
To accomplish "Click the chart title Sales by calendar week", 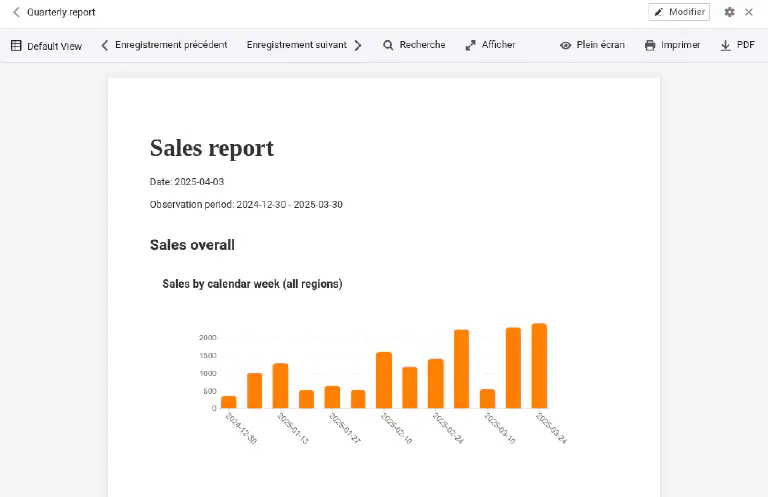I will click(x=252, y=284).
